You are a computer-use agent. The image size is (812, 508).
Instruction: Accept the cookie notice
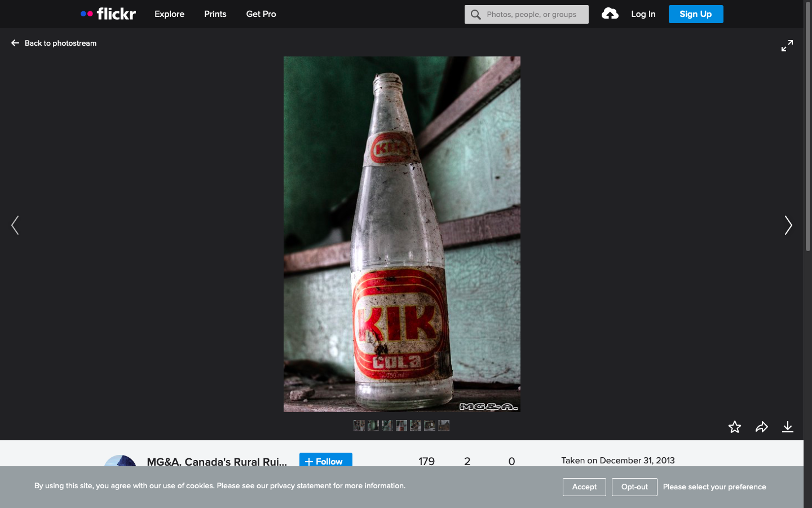(x=584, y=487)
